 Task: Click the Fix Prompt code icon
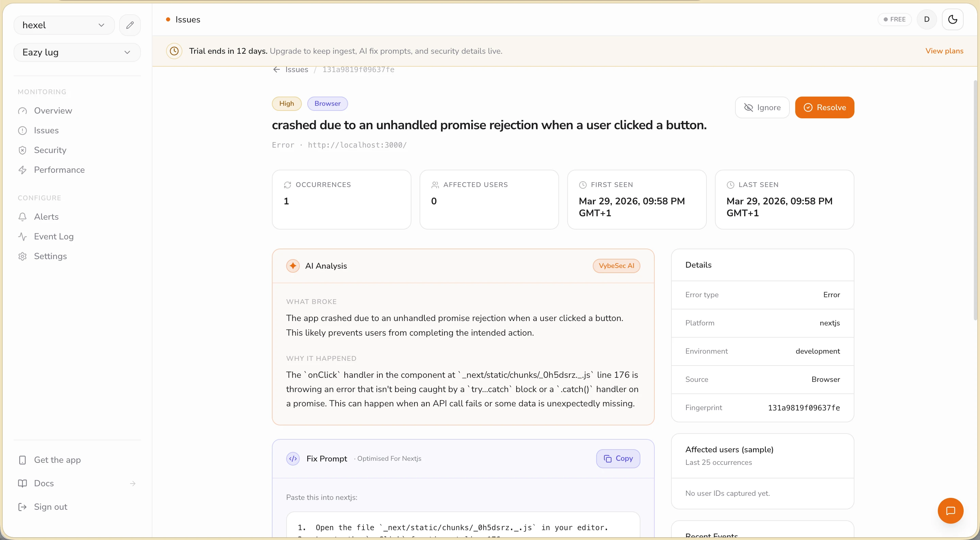(x=293, y=459)
